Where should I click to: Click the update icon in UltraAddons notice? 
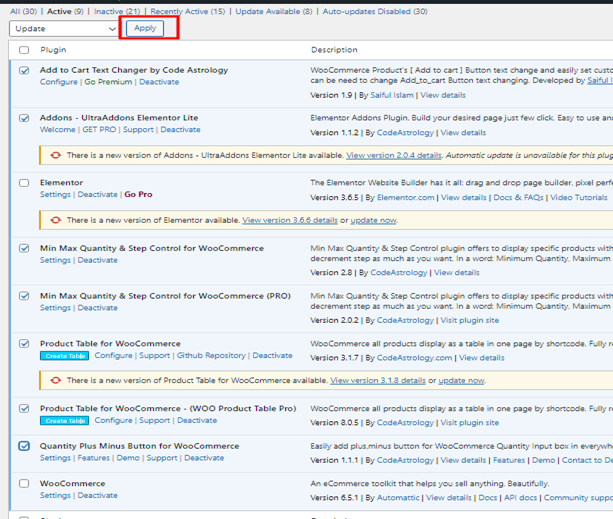tap(56, 155)
